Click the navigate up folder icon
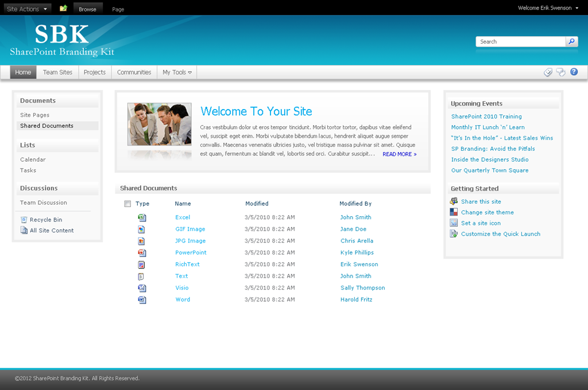Viewport: 588px width, 390px height. click(63, 8)
